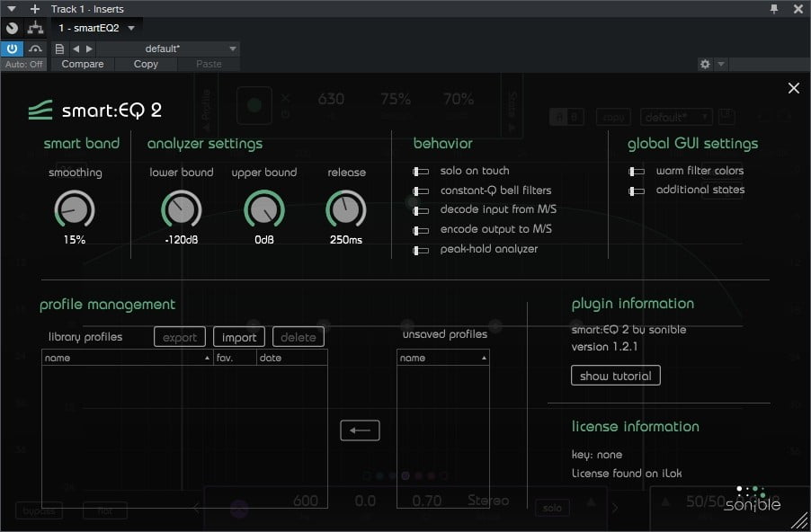Toggle peak-hold analyzer switch
Screen dimensions: 811x532
tap(421, 250)
